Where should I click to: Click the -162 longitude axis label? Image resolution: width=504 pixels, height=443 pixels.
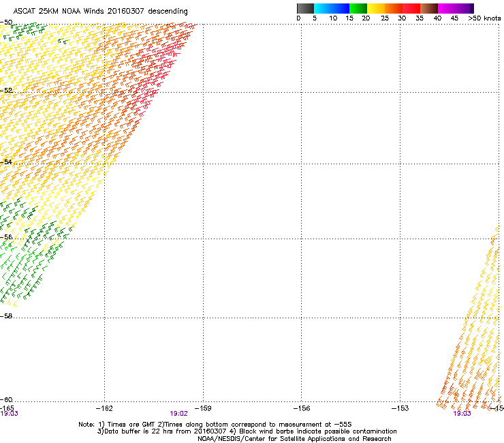[x=104, y=408]
